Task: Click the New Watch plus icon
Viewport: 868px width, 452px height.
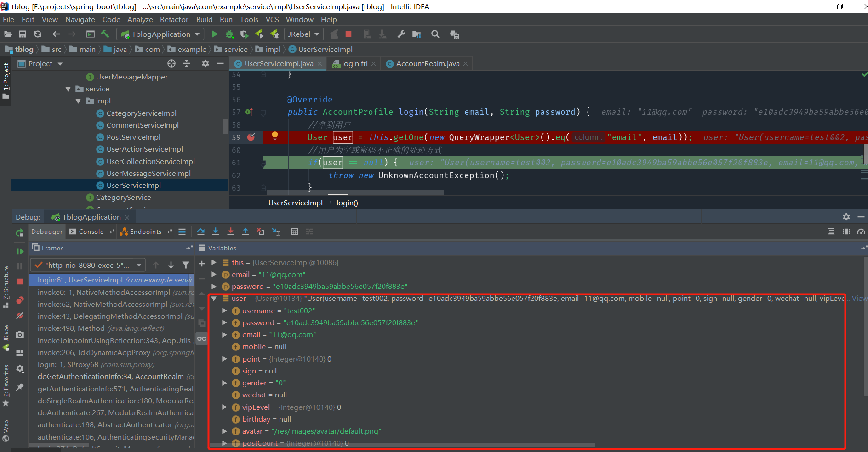Action: 201,264
